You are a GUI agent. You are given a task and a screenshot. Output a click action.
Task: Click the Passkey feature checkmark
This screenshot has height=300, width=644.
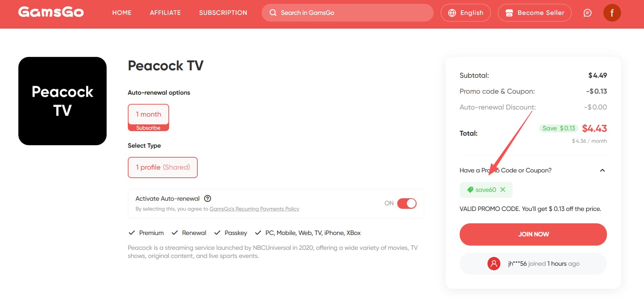(217, 233)
